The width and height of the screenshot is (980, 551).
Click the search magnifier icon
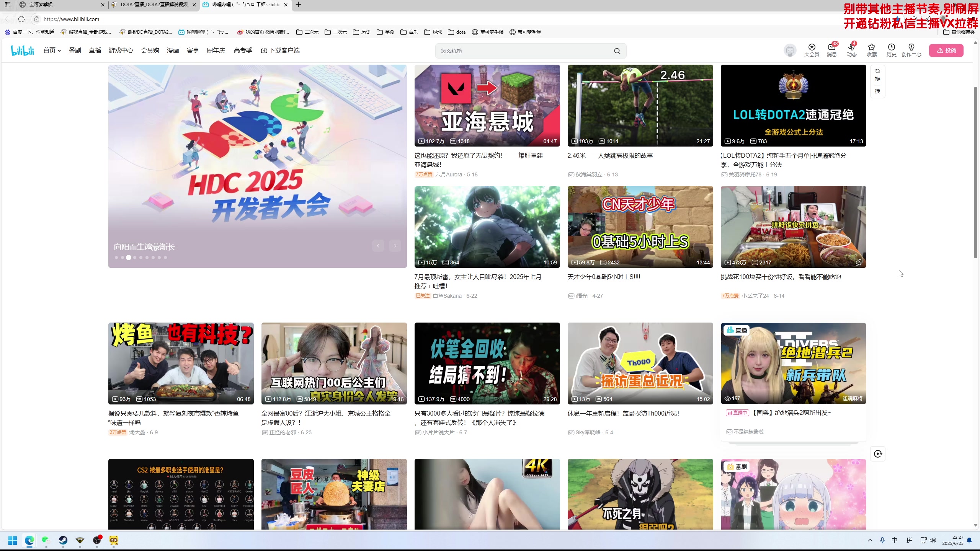(x=617, y=51)
